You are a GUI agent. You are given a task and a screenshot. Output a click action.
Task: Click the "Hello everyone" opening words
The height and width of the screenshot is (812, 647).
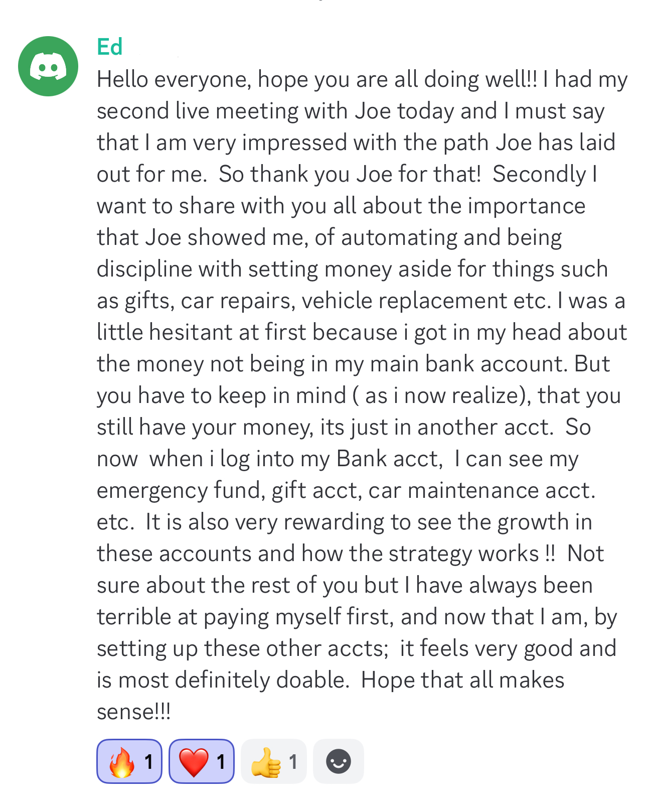[174, 79]
